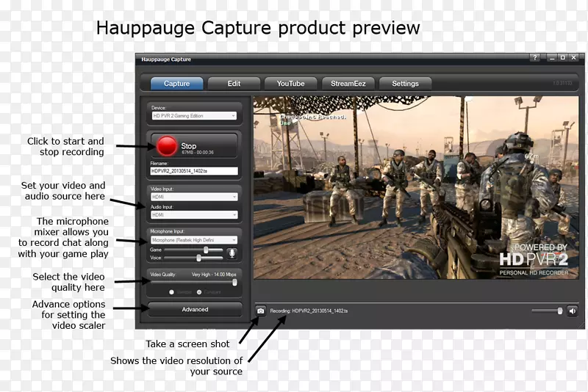Click the 'Very High - 14.00 Mbps' text

(214, 275)
